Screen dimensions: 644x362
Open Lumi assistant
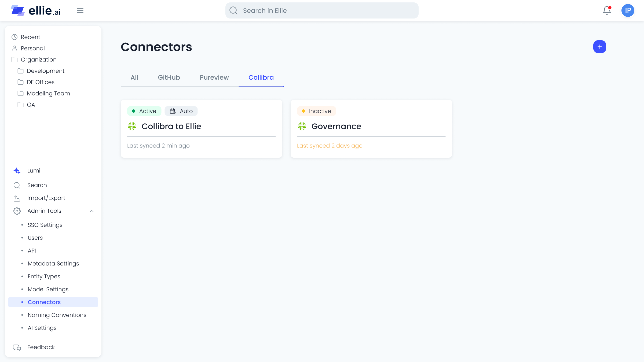[34, 171]
